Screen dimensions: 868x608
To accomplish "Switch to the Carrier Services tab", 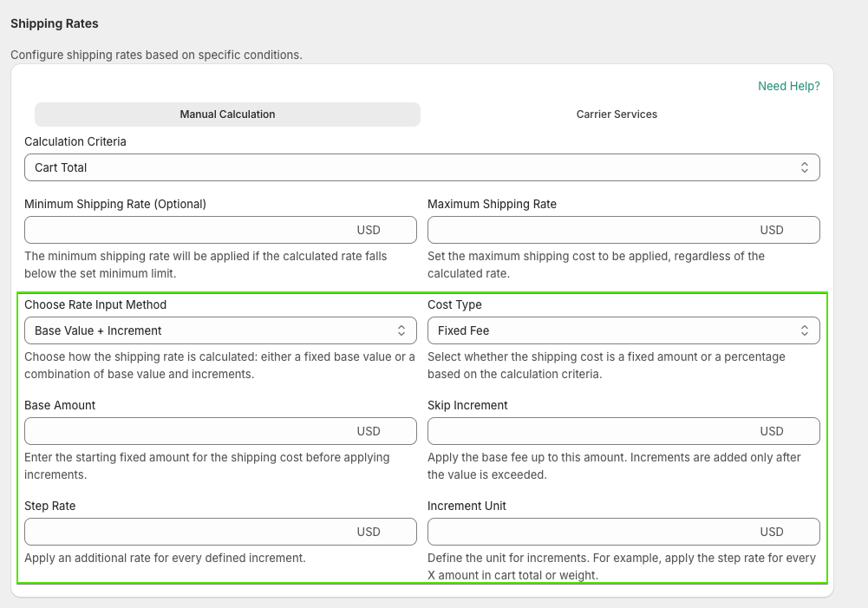I will point(617,114).
